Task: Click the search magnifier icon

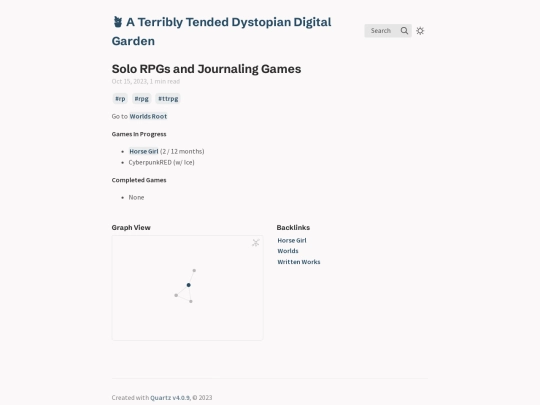Action: tap(404, 31)
